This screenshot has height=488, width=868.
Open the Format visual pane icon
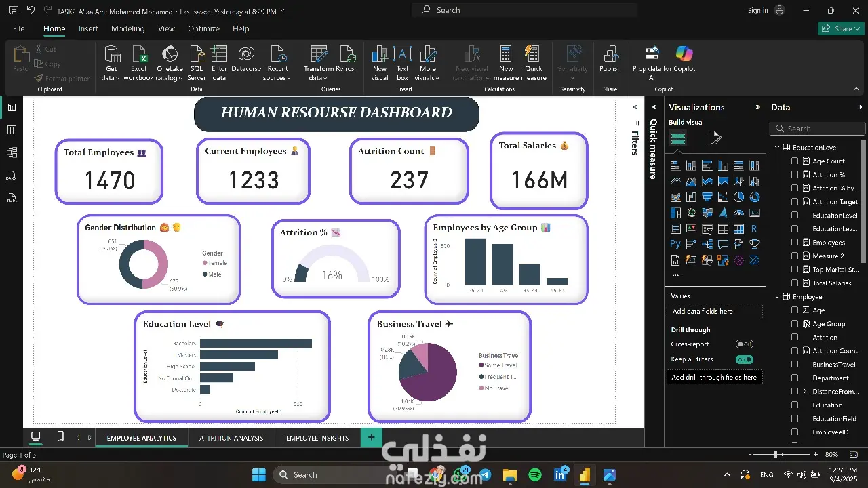pos(715,138)
